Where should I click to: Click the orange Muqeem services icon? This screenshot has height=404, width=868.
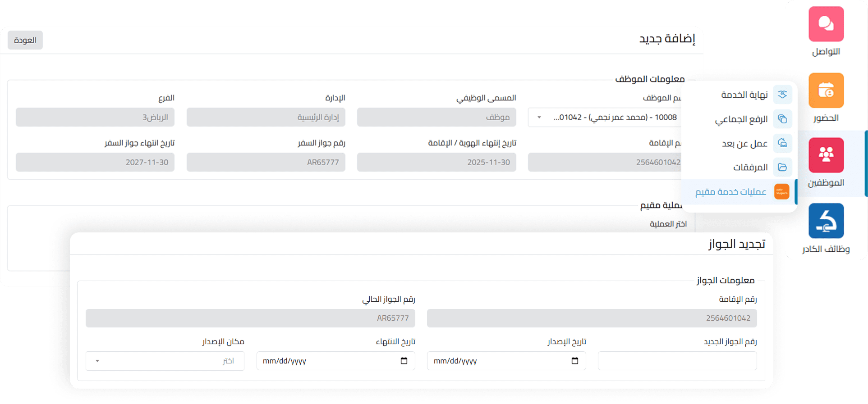click(x=781, y=192)
